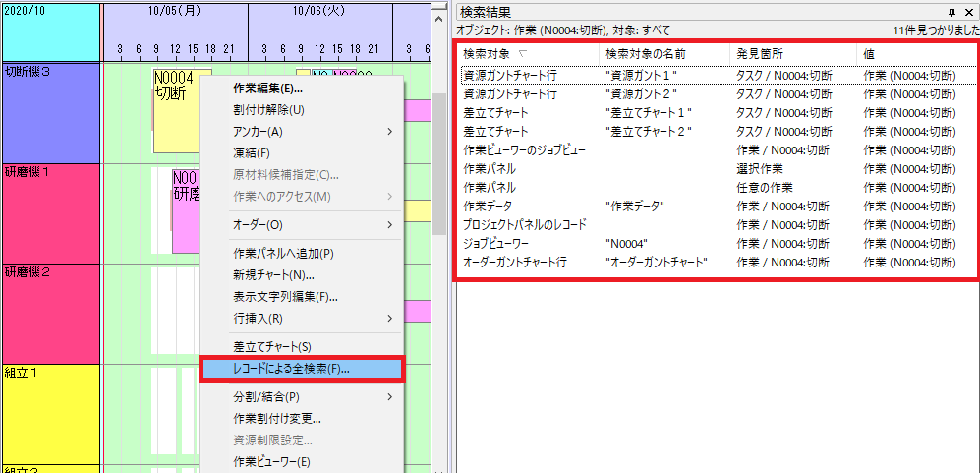Image resolution: width=980 pixels, height=473 pixels.
Task: Sort results by 検索対象 column header
Action: point(494,53)
